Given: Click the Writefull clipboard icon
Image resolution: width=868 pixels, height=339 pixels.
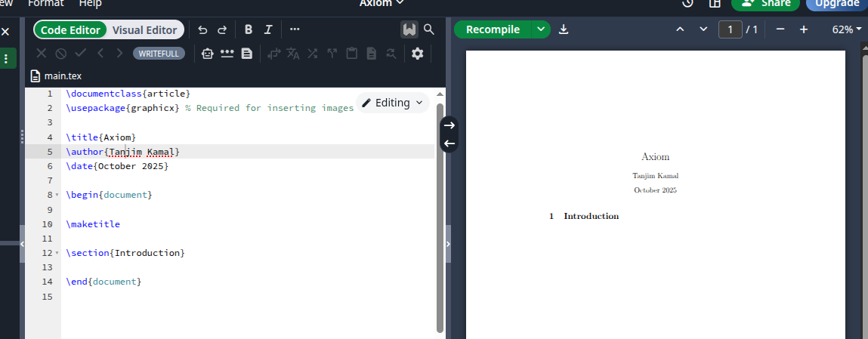Looking at the screenshot, I should 351,54.
